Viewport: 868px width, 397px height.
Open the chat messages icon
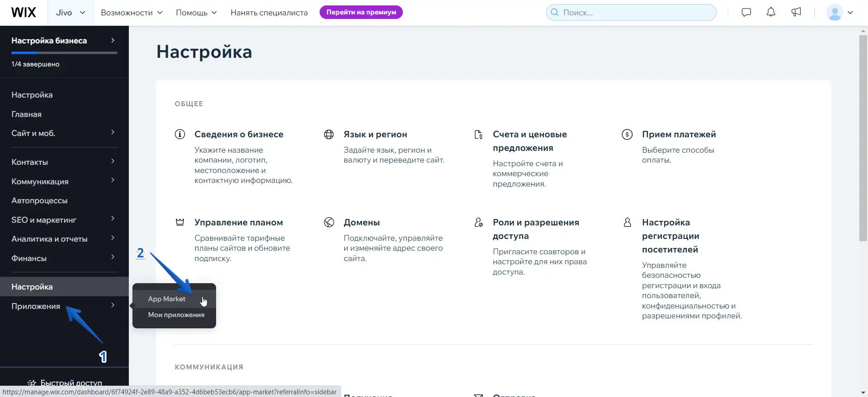[x=746, y=12]
